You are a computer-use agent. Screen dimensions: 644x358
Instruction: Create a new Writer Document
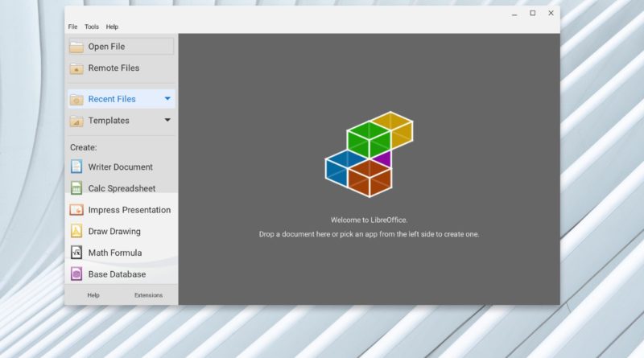(122, 167)
